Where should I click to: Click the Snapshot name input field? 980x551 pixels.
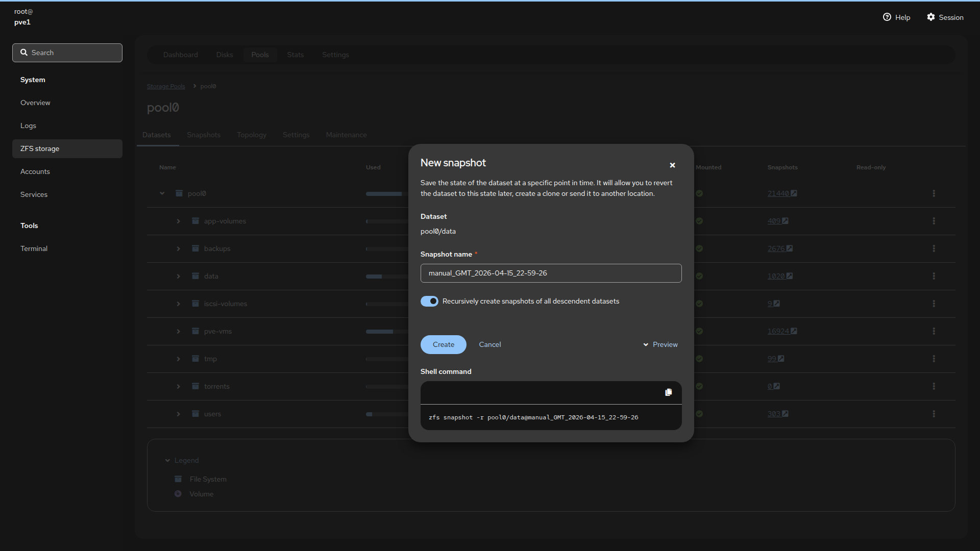(x=551, y=273)
